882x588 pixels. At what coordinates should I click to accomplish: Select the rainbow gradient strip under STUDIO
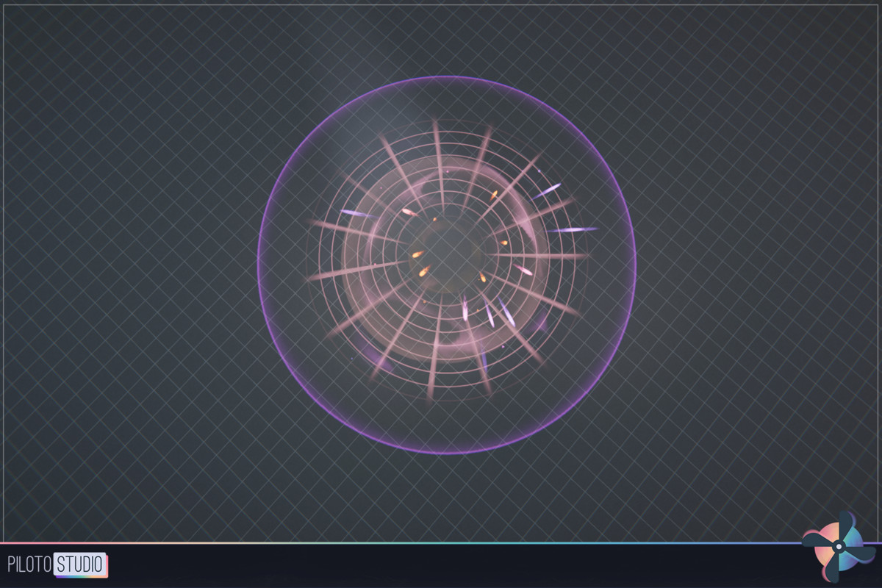point(81,576)
